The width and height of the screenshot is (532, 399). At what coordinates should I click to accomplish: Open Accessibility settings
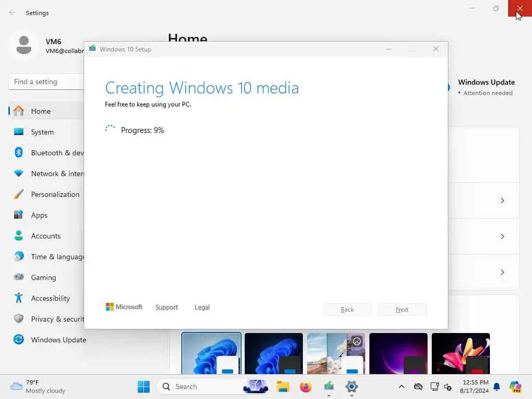point(46,298)
